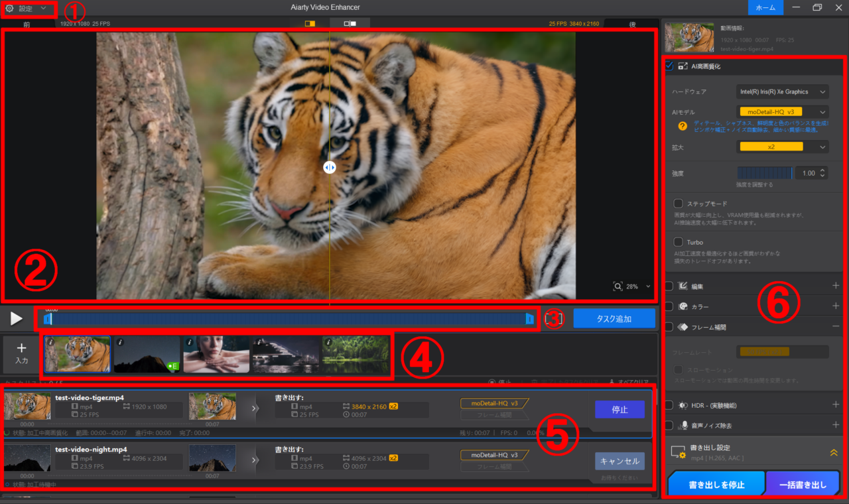Switch to side-by-side comparison view icon
Screen dimensions: 849x504
(x=350, y=23)
